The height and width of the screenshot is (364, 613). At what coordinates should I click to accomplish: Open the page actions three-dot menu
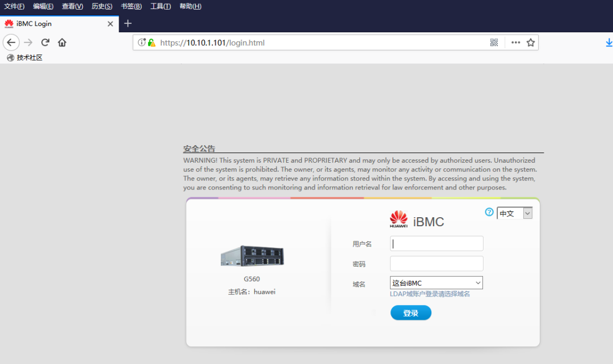(x=515, y=42)
